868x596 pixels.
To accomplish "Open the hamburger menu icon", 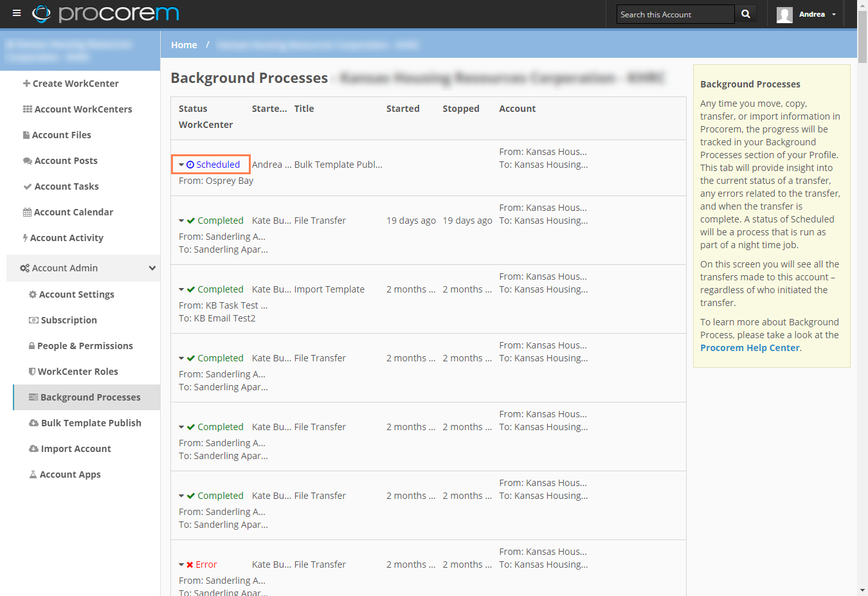I will pos(17,13).
